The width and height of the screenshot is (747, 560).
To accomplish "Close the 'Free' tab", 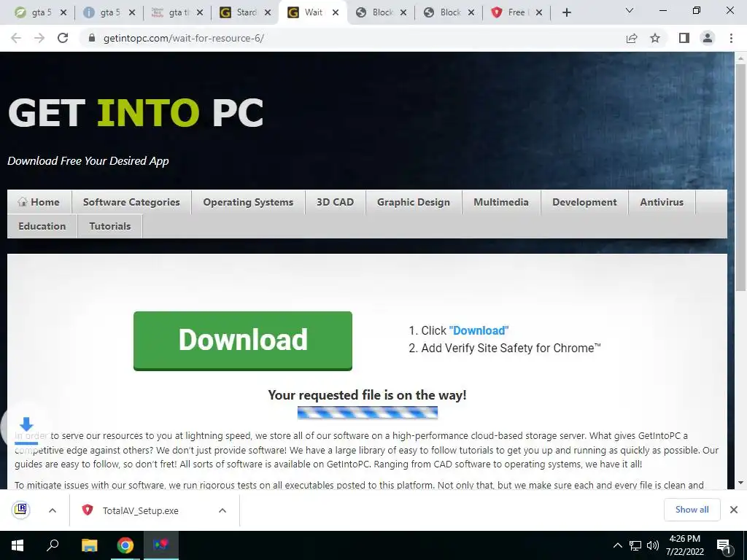I will click(539, 13).
